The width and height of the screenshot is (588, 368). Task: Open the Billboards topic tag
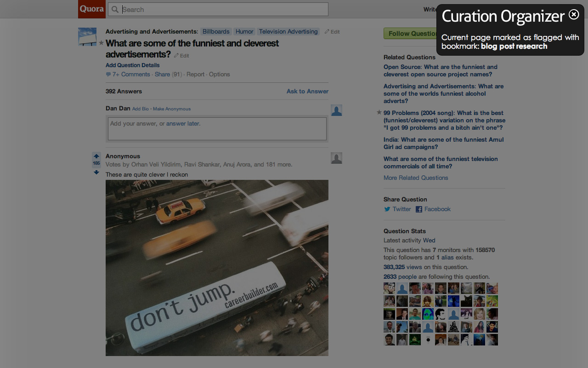pyautogui.click(x=216, y=31)
